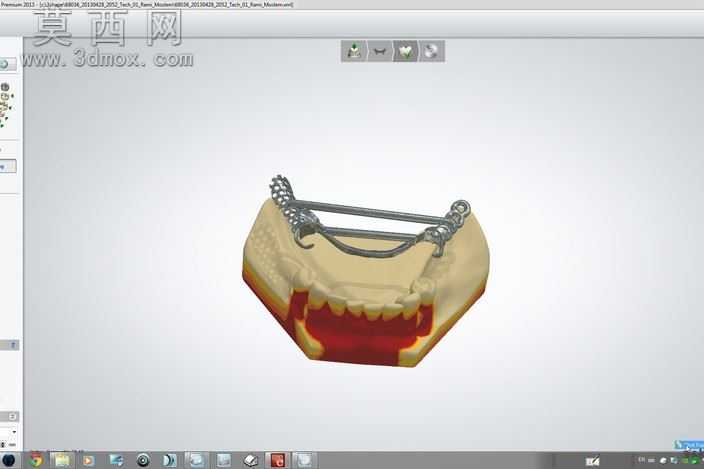This screenshot has height=469, width=704.
Task: Click the green round button in the left panel
Action: pos(5,65)
